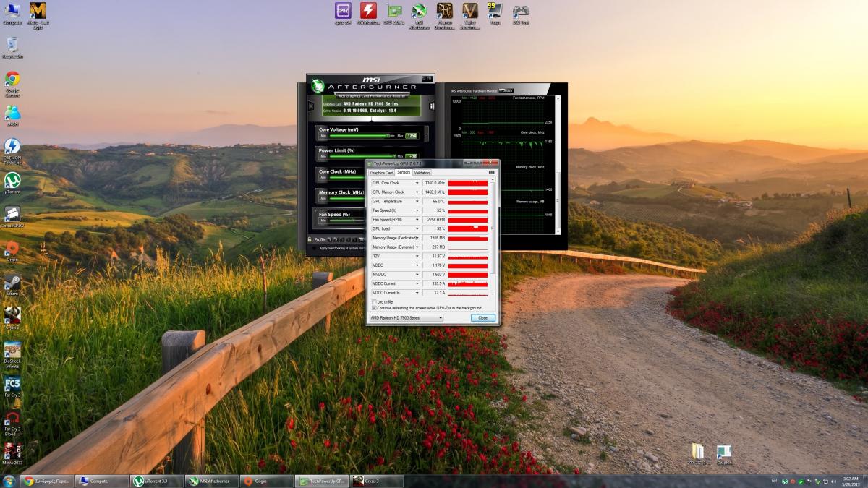
Task: Open DAEMON Tools desktop shortcut
Action: click(x=12, y=147)
